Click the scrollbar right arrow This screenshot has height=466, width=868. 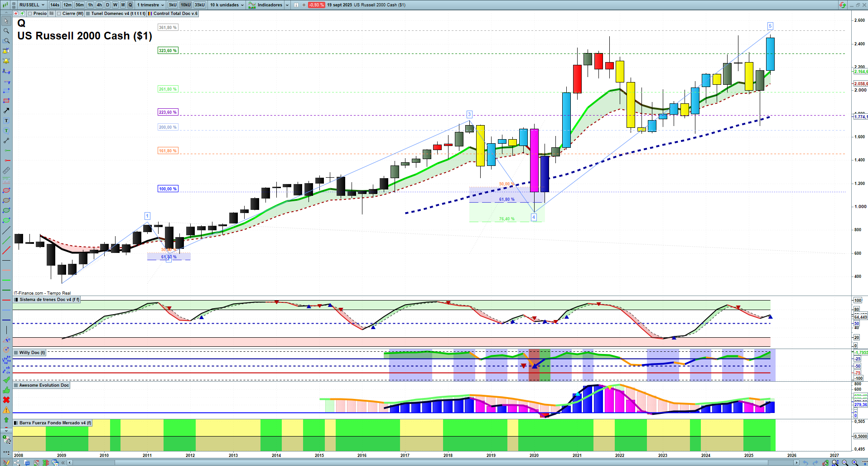coord(796,463)
